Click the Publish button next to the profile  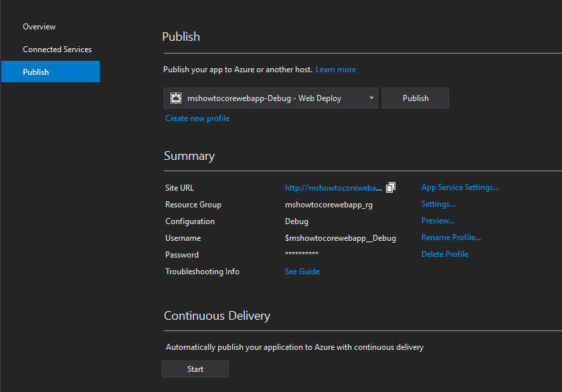415,98
